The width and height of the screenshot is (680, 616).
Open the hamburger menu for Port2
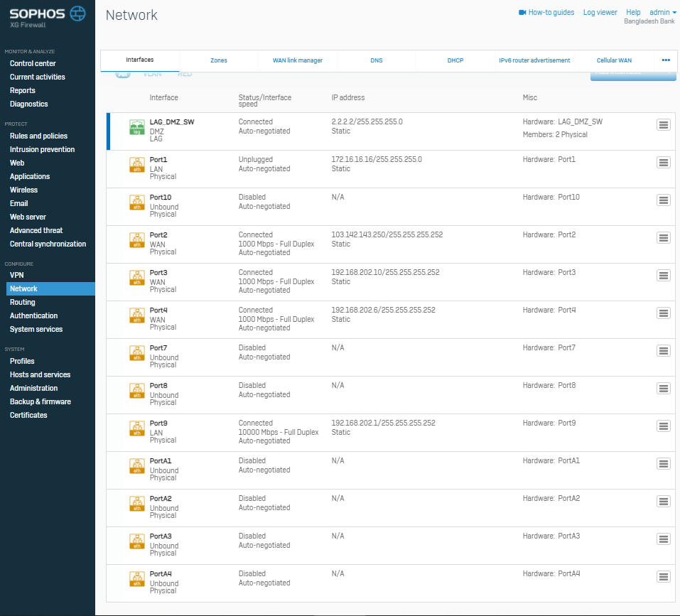[664, 238]
